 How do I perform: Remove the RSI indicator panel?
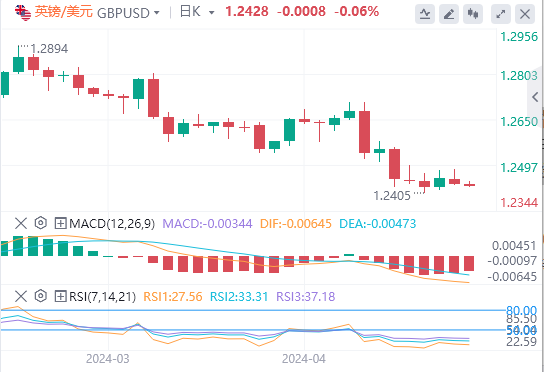click(21, 296)
